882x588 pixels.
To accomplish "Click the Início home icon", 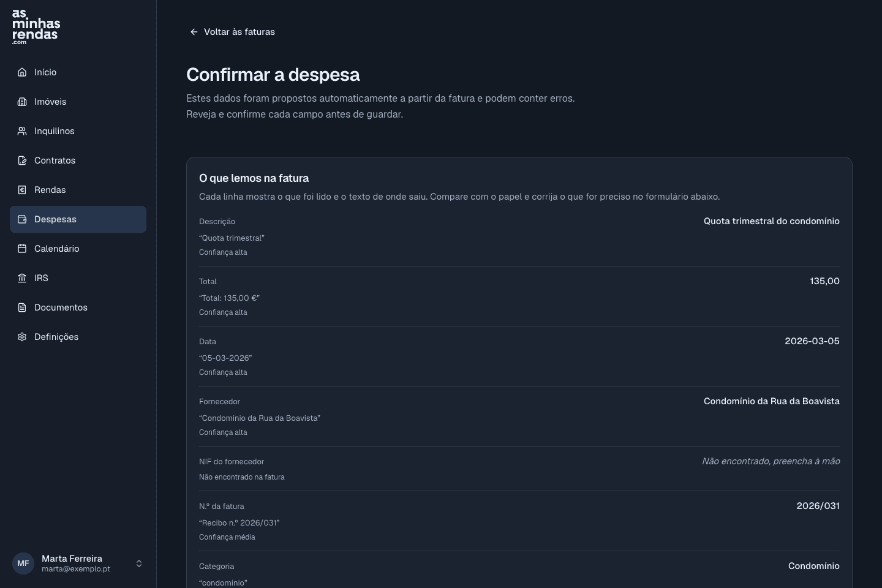I will coord(22,72).
